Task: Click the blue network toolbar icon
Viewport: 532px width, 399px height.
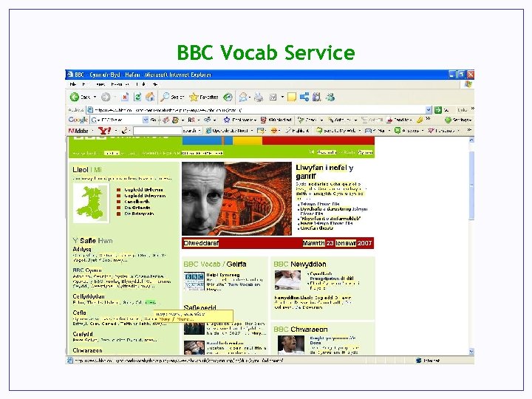Action: click(x=304, y=97)
